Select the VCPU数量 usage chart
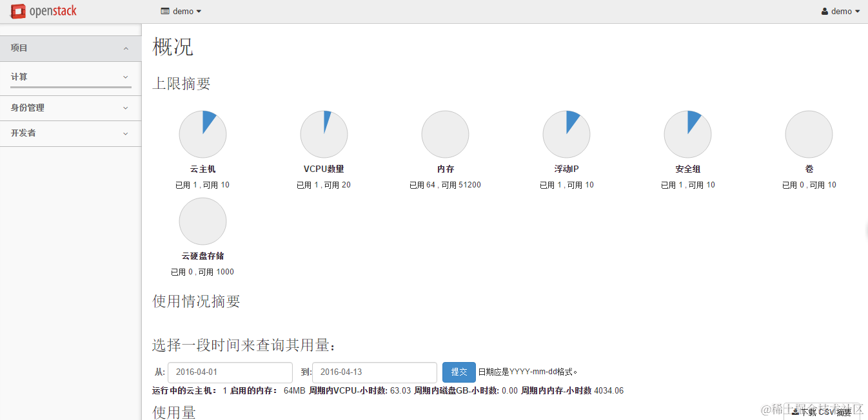868x420 pixels. [324, 134]
